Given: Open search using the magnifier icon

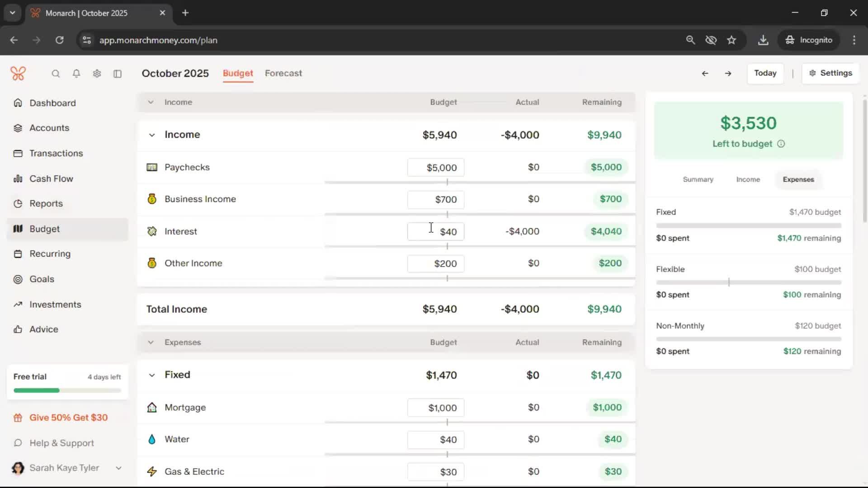Looking at the screenshot, I should [x=56, y=74].
